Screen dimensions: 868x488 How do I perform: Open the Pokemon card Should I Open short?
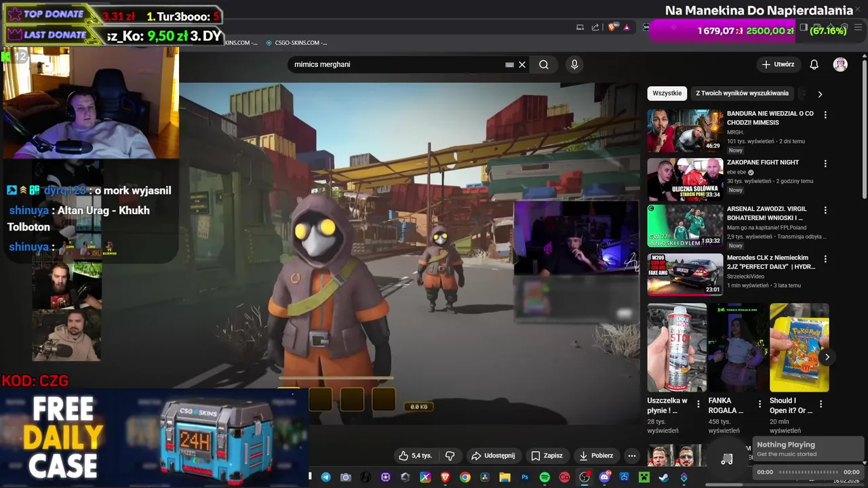coord(800,348)
